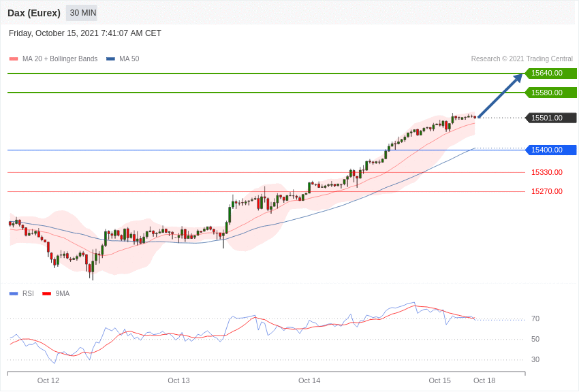Click the RSI 70 level label
This screenshot has width=579, height=392.
pos(535,318)
